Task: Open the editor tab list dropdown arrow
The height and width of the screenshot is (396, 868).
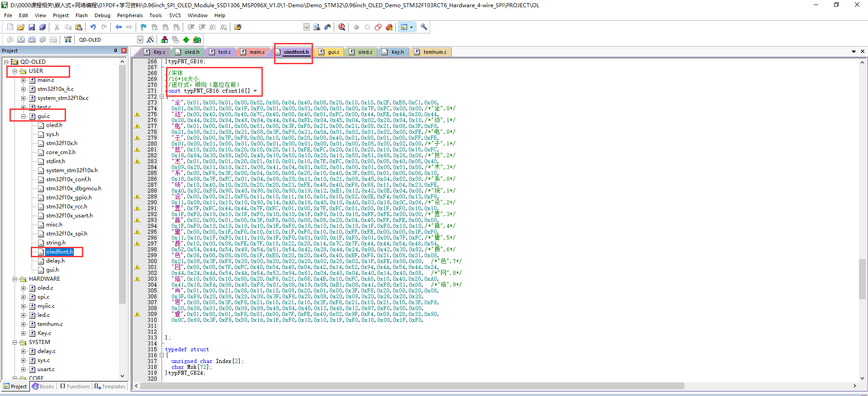Action: (x=854, y=52)
